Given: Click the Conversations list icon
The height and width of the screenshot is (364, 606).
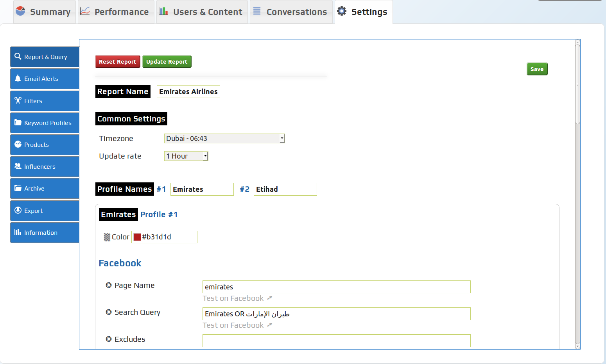Looking at the screenshot, I should [257, 11].
